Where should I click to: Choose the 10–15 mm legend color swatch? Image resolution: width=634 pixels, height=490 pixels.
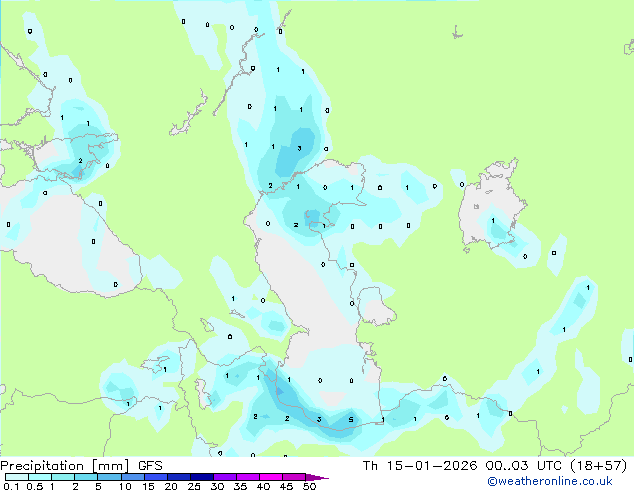point(132,477)
